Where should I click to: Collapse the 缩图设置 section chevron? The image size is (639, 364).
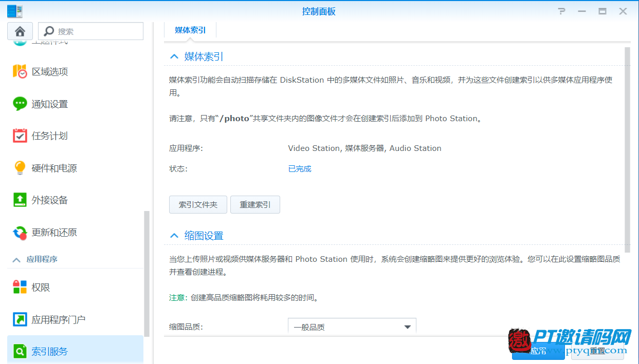pyautogui.click(x=174, y=236)
